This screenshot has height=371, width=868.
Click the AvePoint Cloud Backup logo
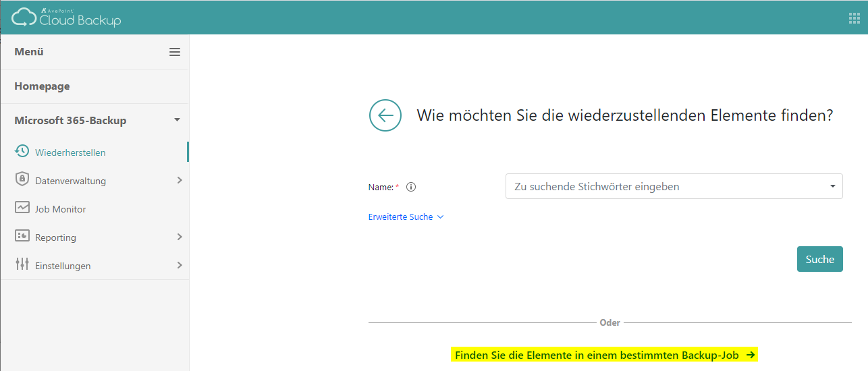(66, 18)
